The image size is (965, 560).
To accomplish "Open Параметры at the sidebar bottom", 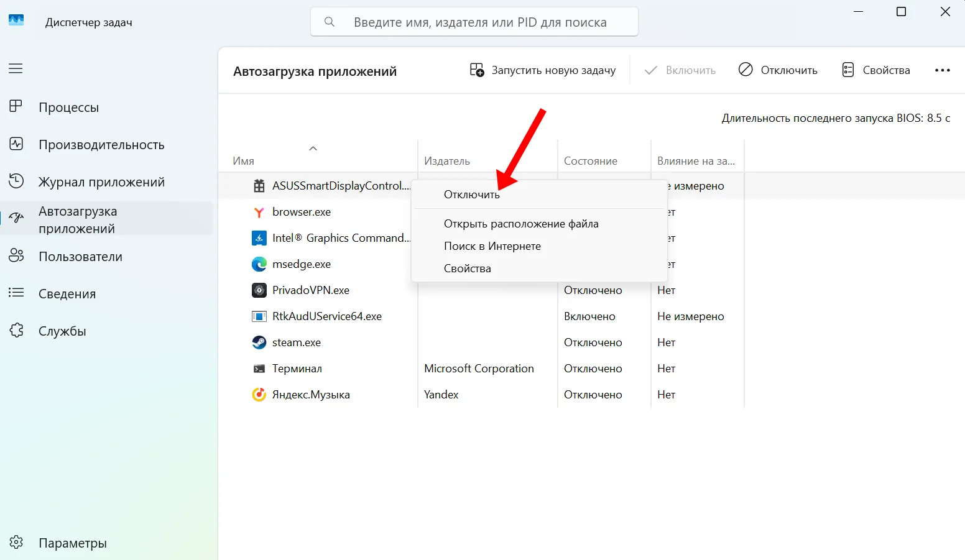I will point(73,543).
